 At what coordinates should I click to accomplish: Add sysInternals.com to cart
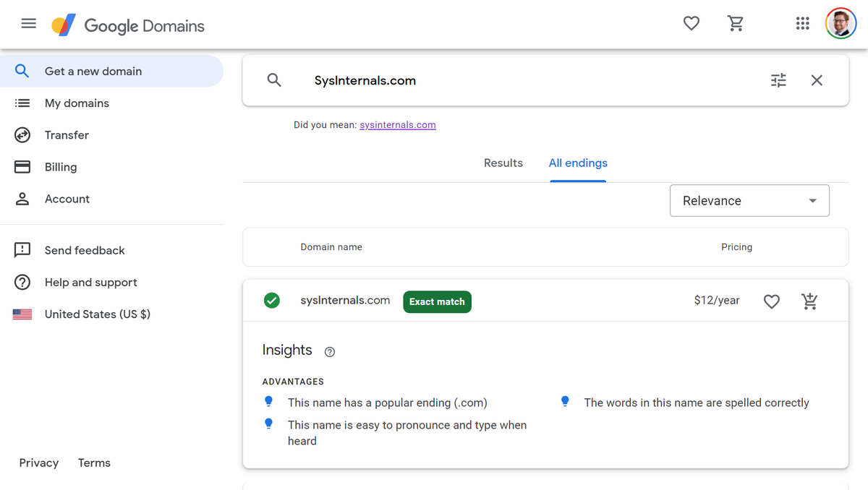click(x=809, y=301)
